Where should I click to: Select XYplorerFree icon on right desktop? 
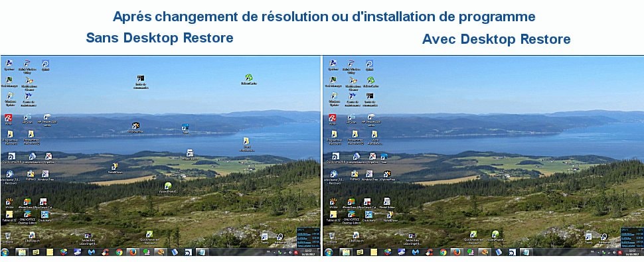[387, 176]
